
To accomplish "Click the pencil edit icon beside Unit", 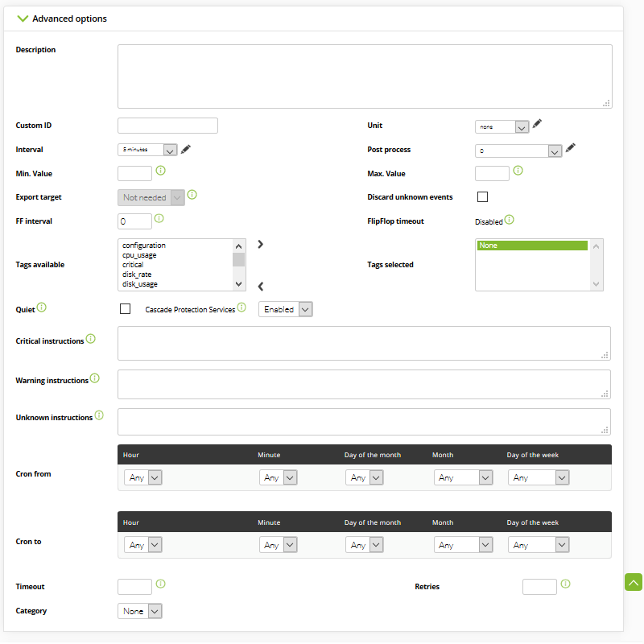I will coord(537,124).
